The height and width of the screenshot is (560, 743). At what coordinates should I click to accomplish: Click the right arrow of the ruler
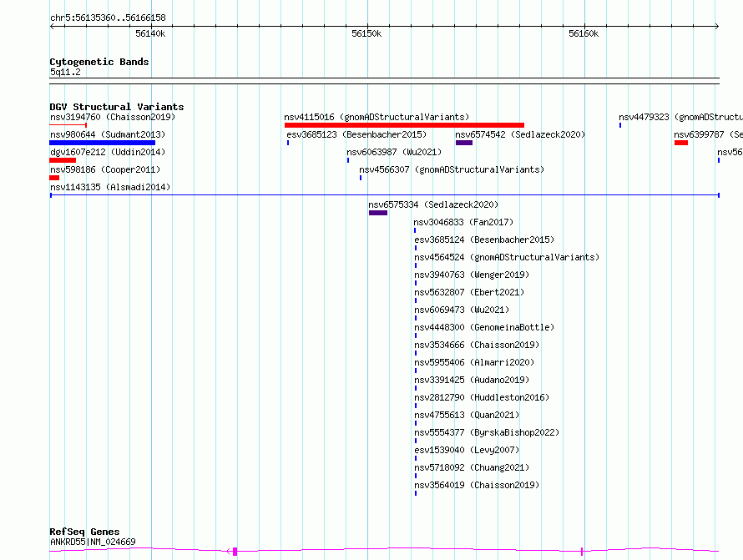point(717,26)
